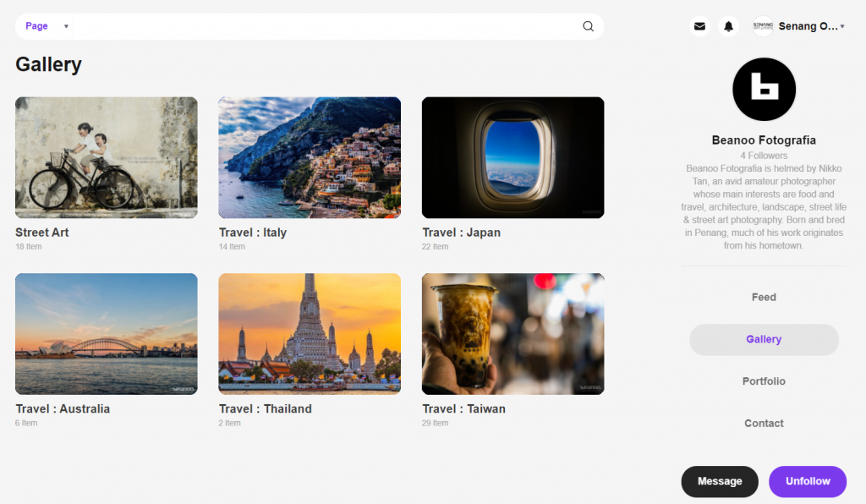Open the notifications bell icon

click(728, 26)
